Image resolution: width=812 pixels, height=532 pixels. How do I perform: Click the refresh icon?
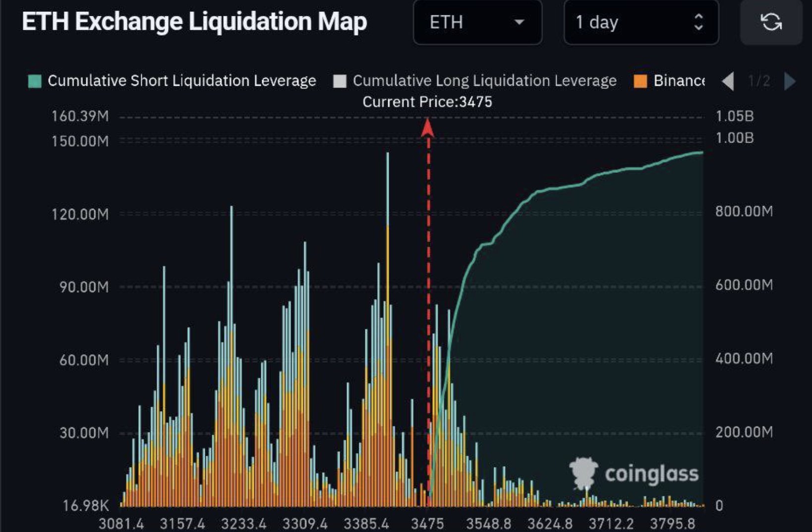coord(771,22)
